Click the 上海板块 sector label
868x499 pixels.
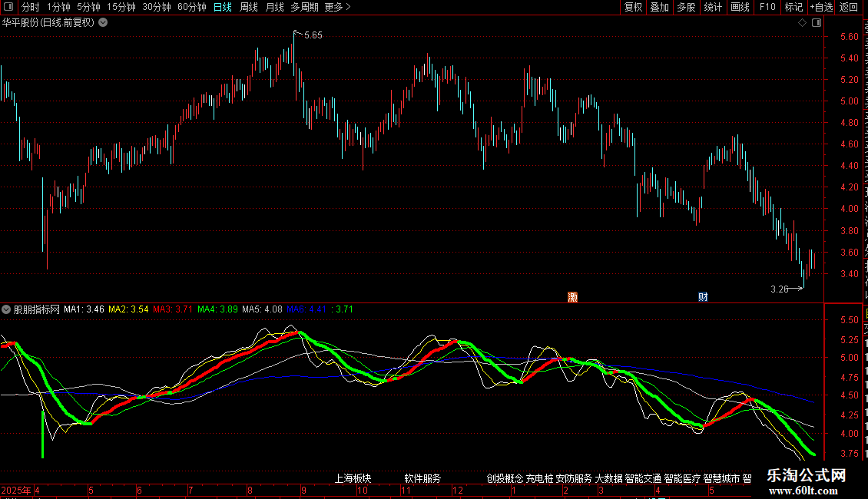click(x=353, y=478)
